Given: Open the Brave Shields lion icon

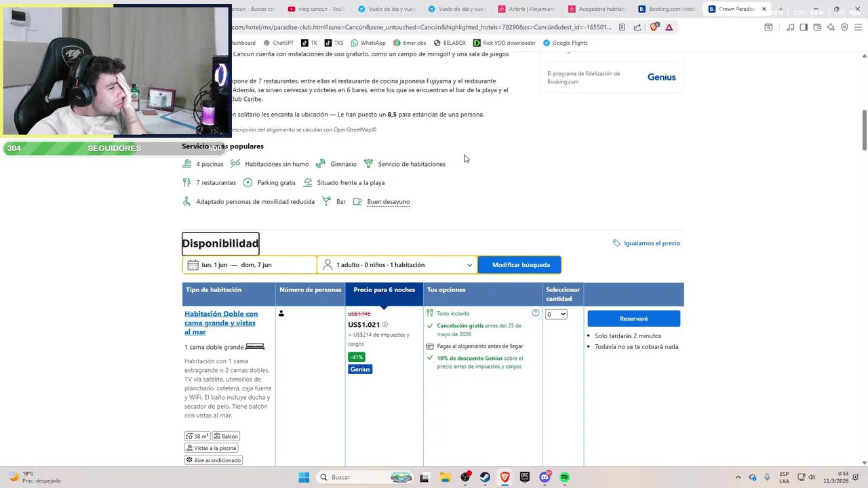Looking at the screenshot, I should point(654,27).
